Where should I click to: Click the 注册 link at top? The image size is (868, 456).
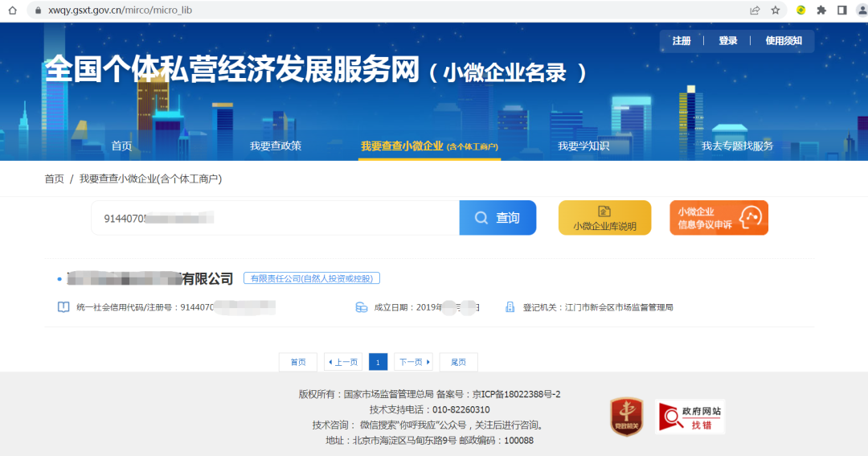point(682,41)
